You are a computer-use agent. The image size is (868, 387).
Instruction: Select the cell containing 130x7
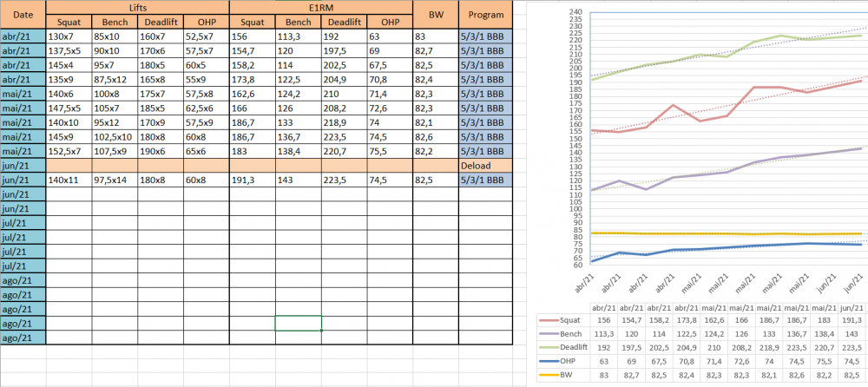[69, 36]
